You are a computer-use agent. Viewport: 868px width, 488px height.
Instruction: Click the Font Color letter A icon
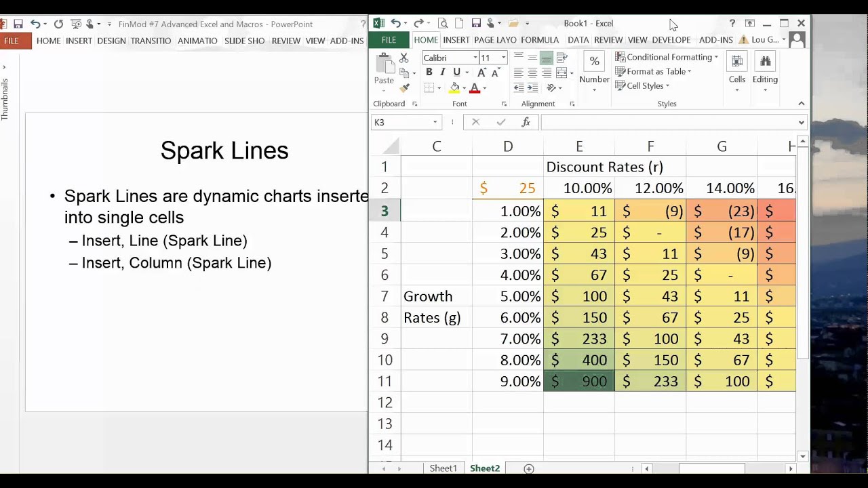[x=475, y=88]
